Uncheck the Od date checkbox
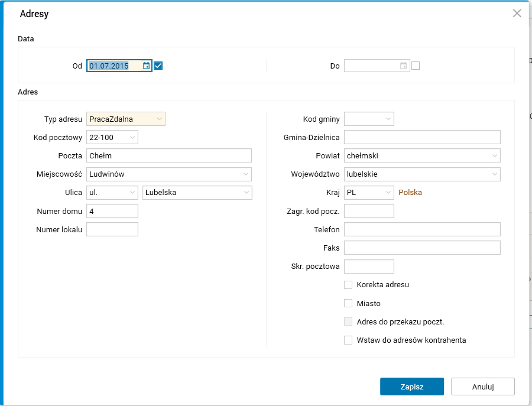This screenshot has width=532, height=406. point(158,66)
